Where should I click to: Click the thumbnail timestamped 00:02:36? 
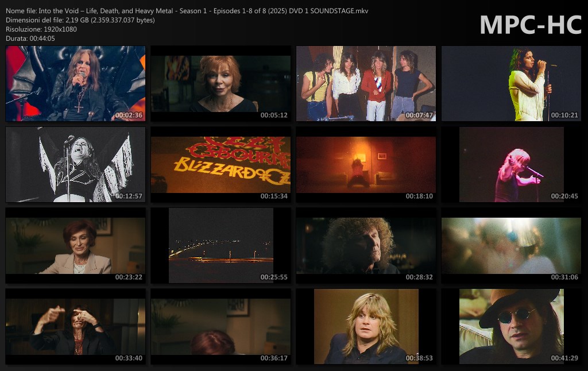pyautogui.click(x=75, y=84)
